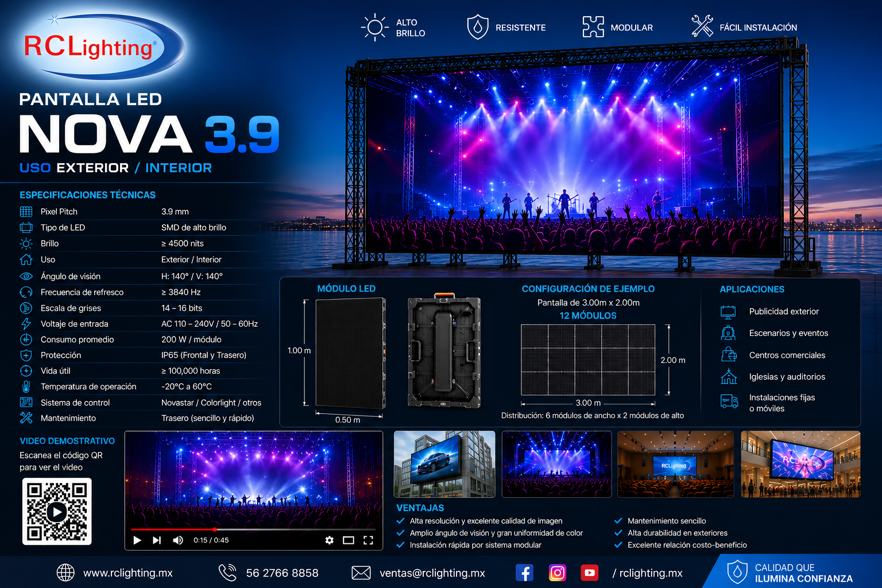
Task: Click the Escenarios y eventos stage icon
Action: pyautogui.click(x=728, y=333)
